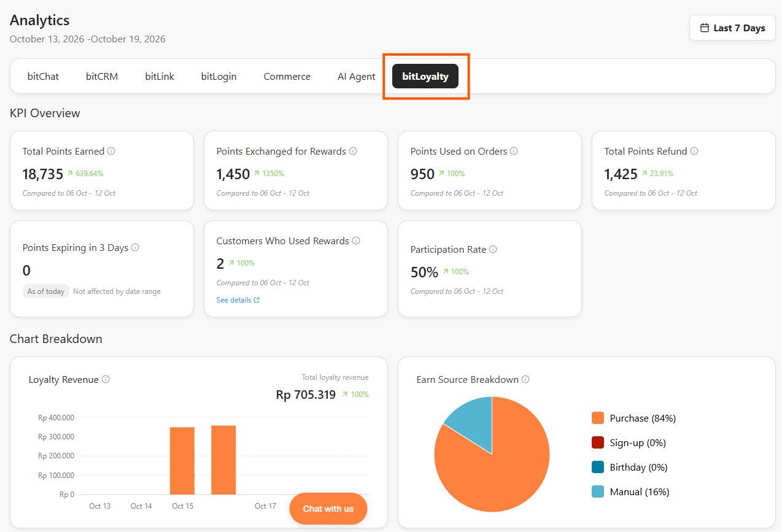Click info icon beside Earn Source Breakdown
The image size is (782, 532).
(x=525, y=379)
